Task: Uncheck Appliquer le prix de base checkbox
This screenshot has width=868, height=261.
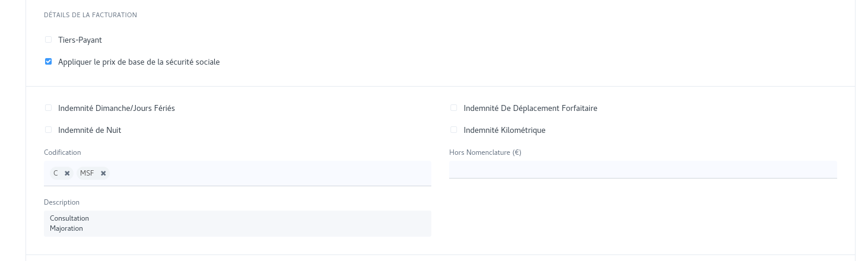Action: pos(49,62)
